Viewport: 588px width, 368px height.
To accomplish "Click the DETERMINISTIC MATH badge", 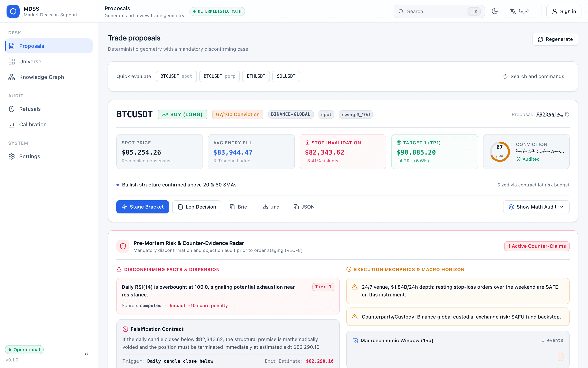I will tap(217, 11).
